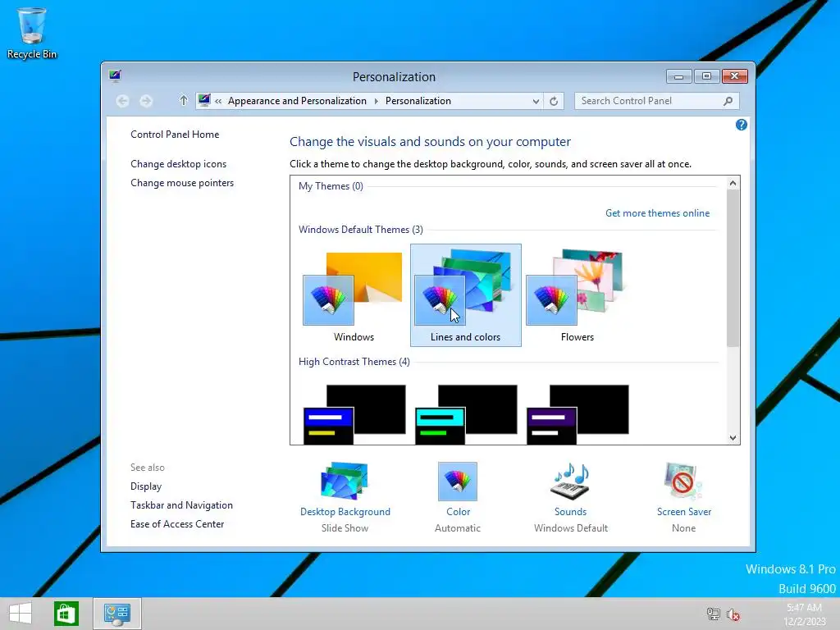Viewport: 840px width, 630px height.
Task: Open the network tray icon
Action: [713, 614]
